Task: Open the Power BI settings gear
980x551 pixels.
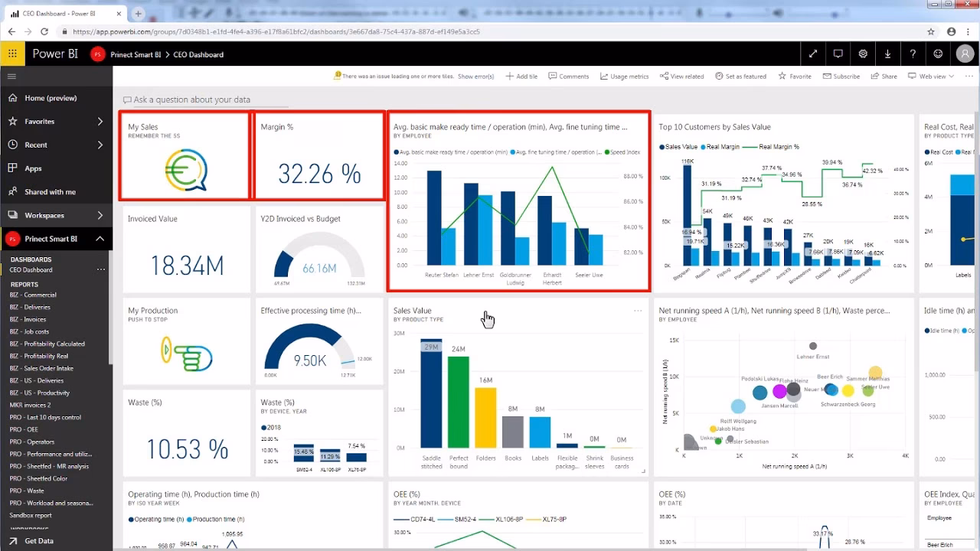Action: (863, 54)
